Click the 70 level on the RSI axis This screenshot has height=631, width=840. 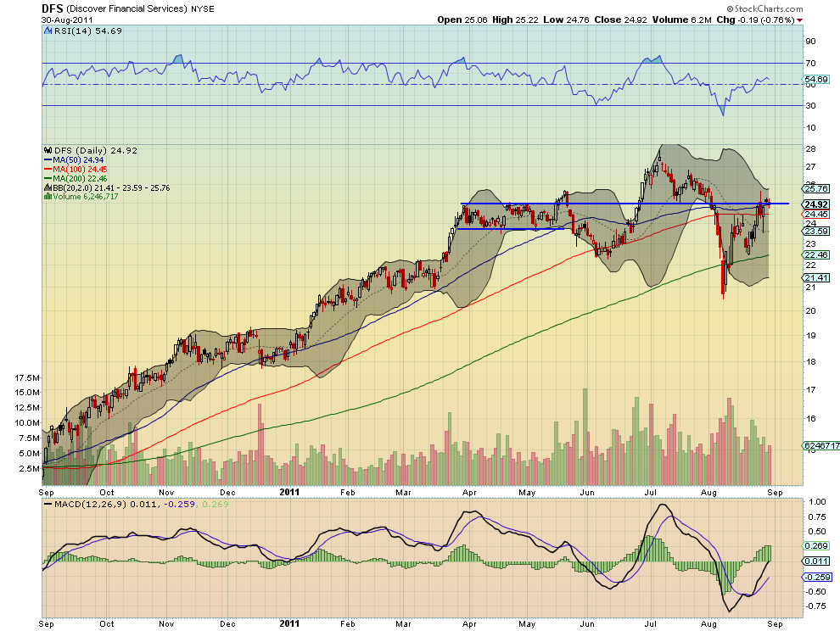[x=810, y=64]
